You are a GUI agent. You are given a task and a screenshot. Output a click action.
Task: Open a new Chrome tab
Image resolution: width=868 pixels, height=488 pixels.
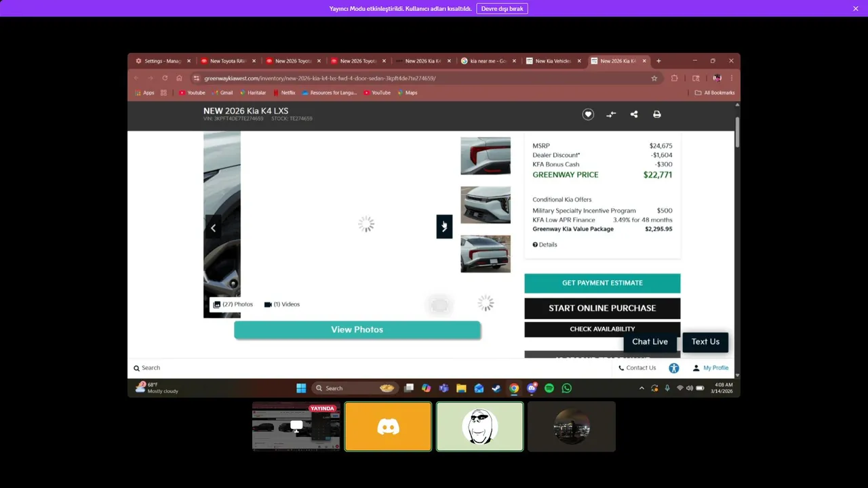(x=658, y=61)
